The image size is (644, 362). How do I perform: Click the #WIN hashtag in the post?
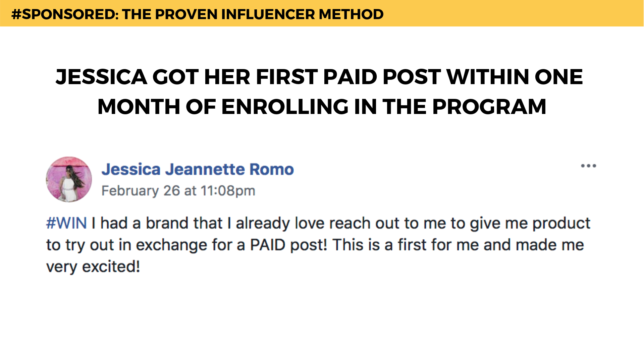pyautogui.click(x=66, y=223)
